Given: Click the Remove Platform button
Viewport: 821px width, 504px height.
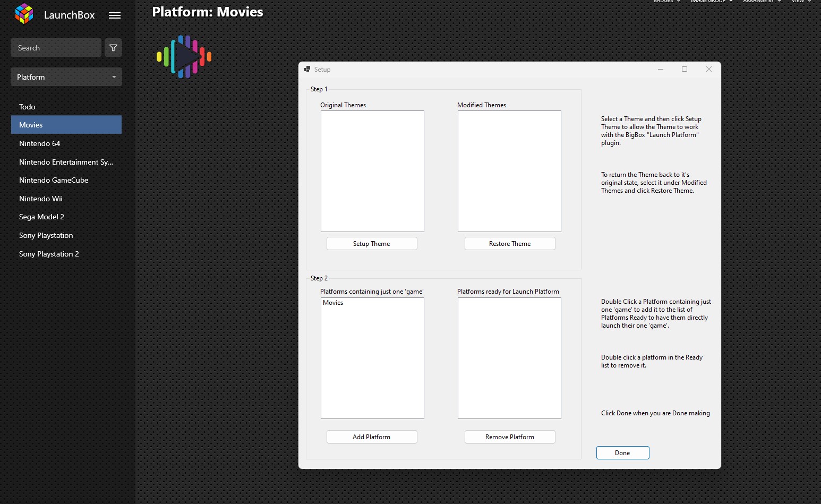Looking at the screenshot, I should pos(510,437).
